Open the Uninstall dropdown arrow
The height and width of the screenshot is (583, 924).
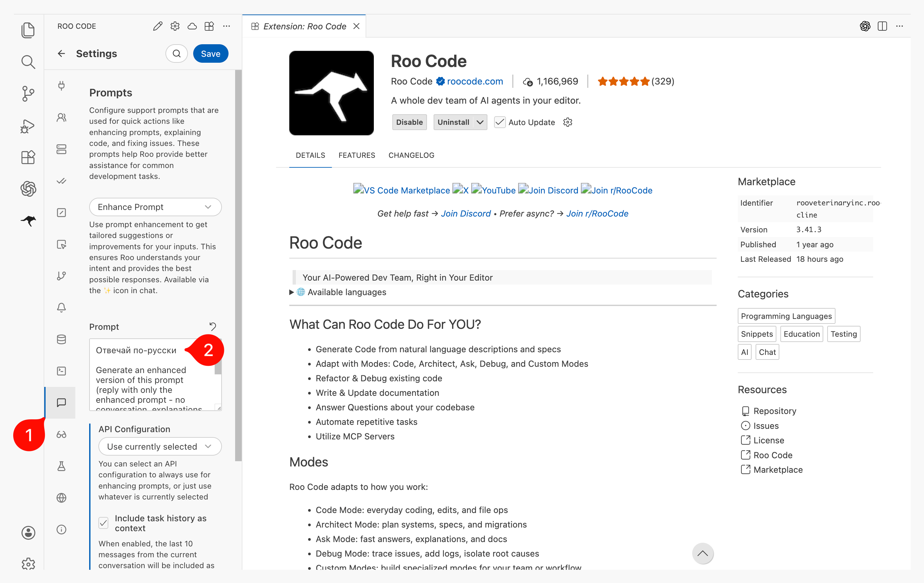(x=480, y=122)
